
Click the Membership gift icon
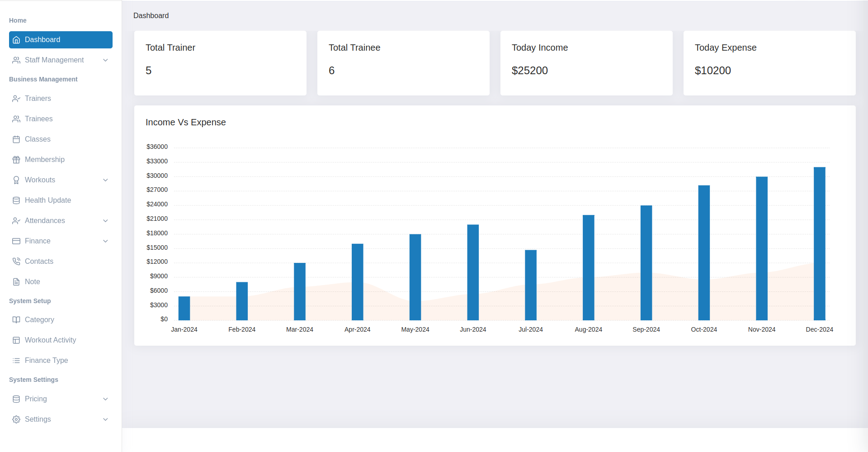(16, 160)
